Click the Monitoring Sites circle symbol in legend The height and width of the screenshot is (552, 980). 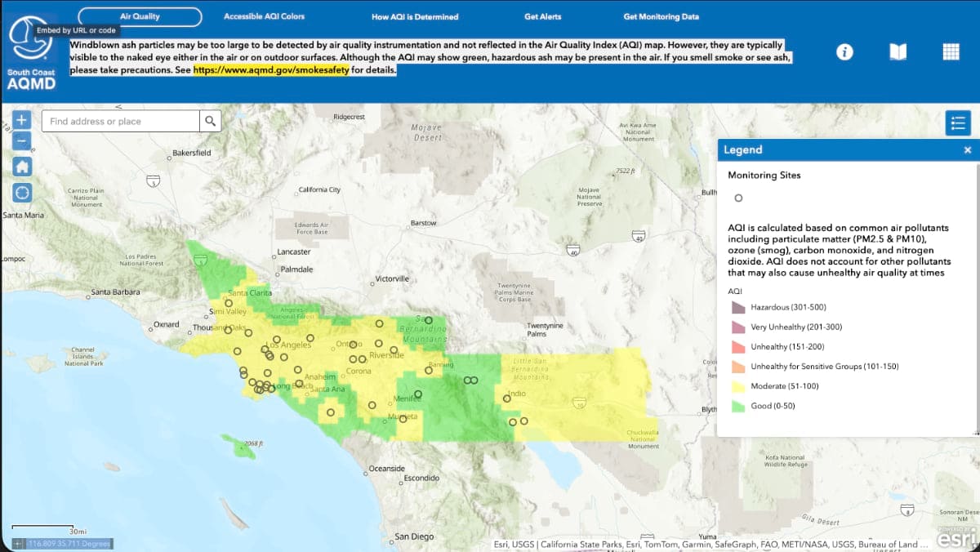coord(738,198)
